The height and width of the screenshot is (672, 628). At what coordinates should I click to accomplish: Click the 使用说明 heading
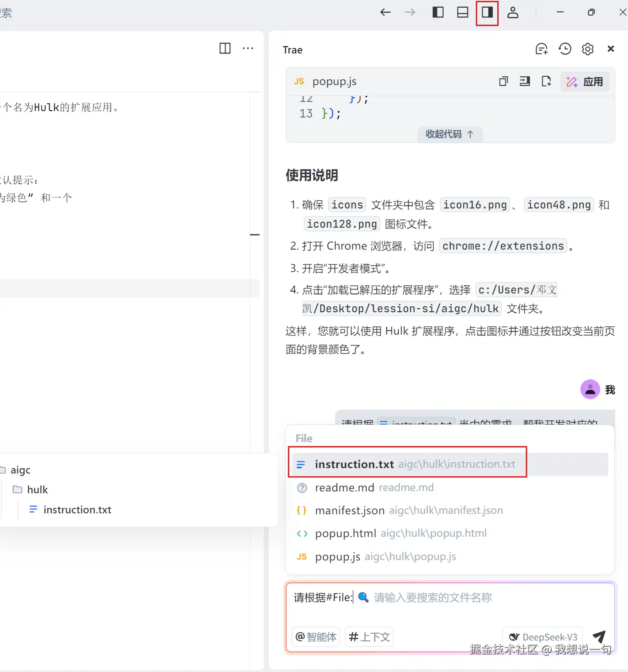(x=312, y=175)
